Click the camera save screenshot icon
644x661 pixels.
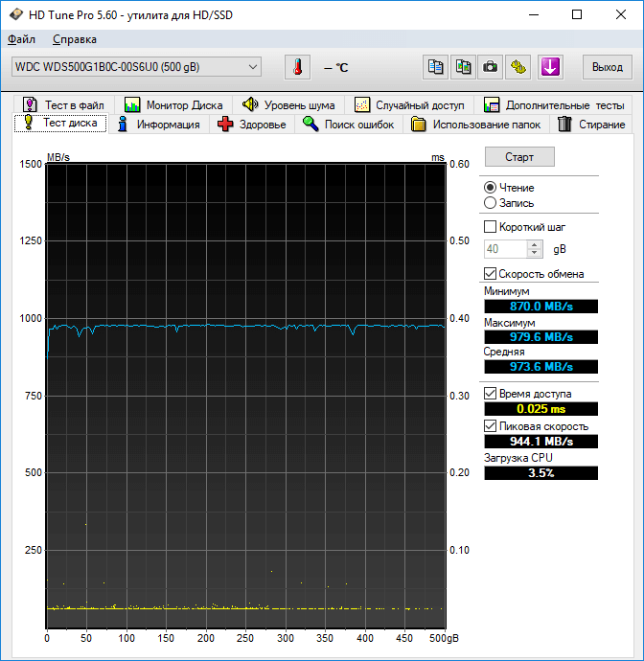coord(491,67)
